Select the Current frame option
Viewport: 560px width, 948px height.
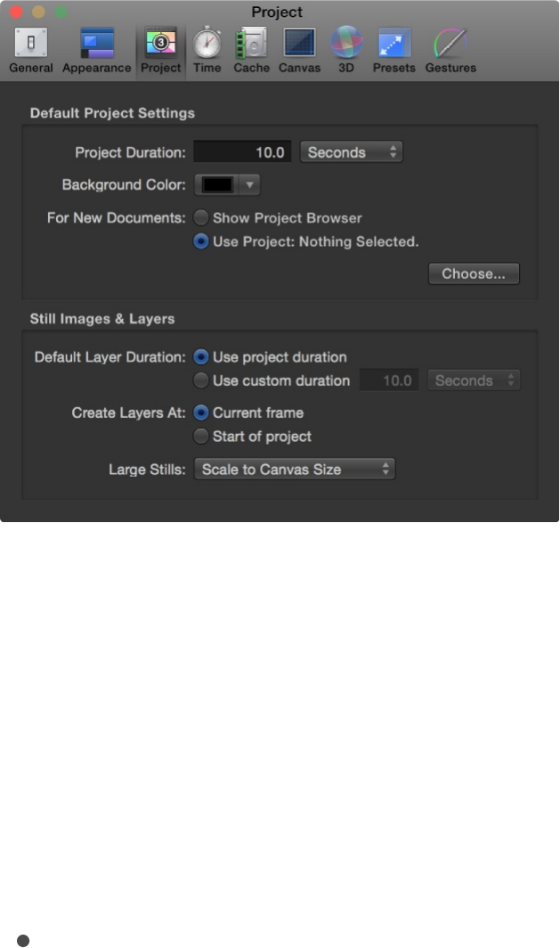[202, 413]
